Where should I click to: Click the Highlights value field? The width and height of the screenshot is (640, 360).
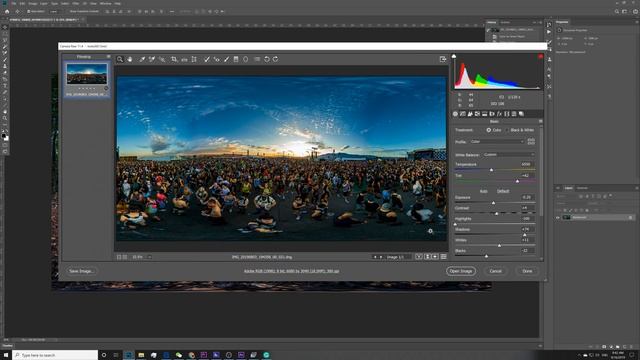pos(527,219)
